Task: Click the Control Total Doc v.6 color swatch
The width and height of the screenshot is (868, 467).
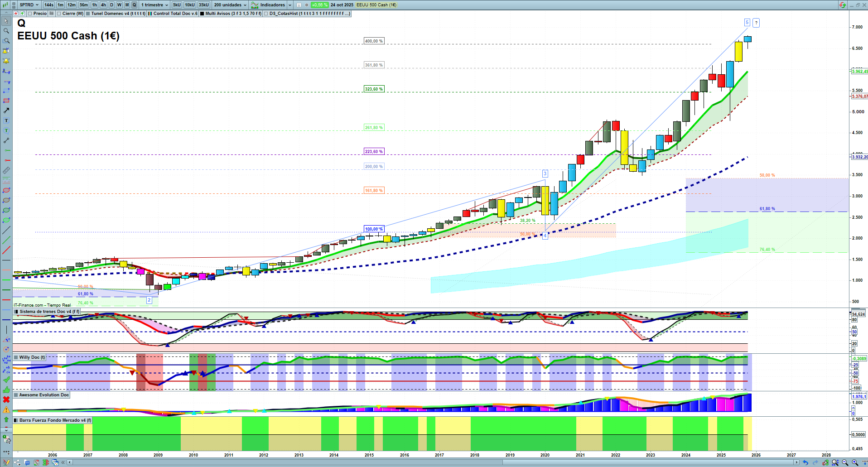Action: [x=150, y=14]
